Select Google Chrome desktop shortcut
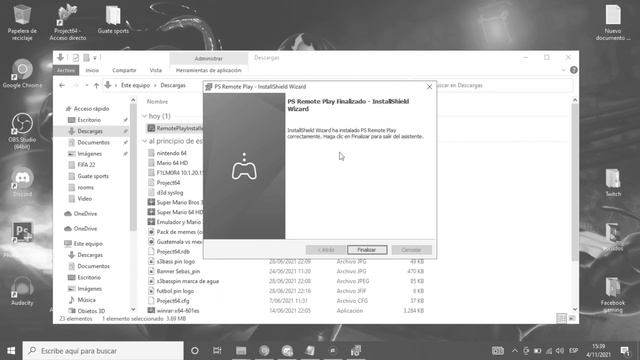 (22, 73)
